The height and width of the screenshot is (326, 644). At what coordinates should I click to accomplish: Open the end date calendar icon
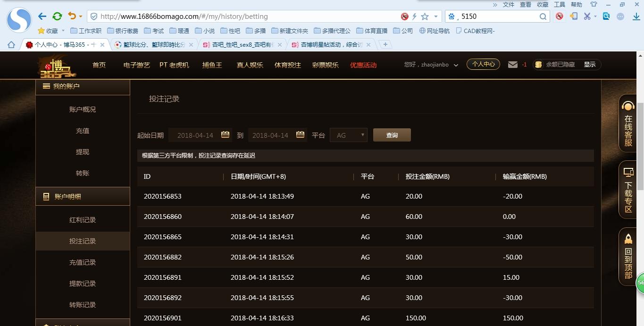[300, 135]
